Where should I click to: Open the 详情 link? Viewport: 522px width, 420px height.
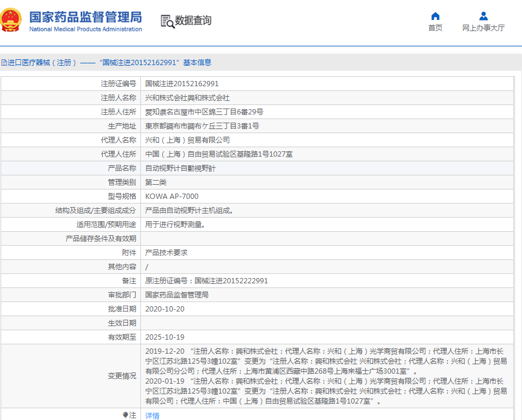pos(152,415)
